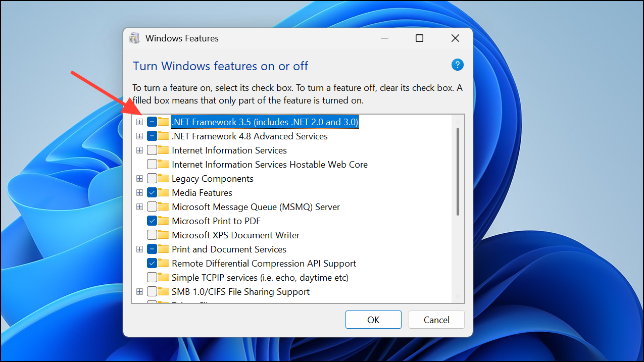The height and width of the screenshot is (362, 644).
Task: Click folder icon beside SMB 1.0/CIFS File Sharing Support
Action: tap(163, 291)
